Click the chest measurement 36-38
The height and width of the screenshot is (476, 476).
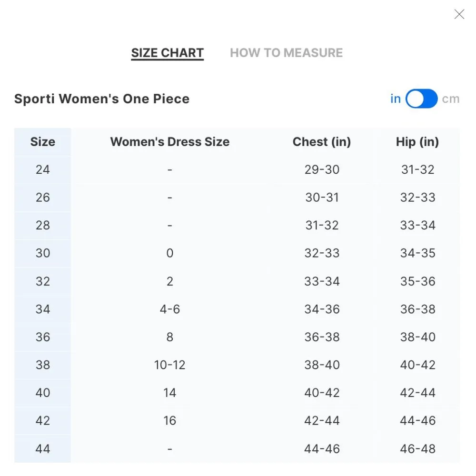click(x=322, y=337)
